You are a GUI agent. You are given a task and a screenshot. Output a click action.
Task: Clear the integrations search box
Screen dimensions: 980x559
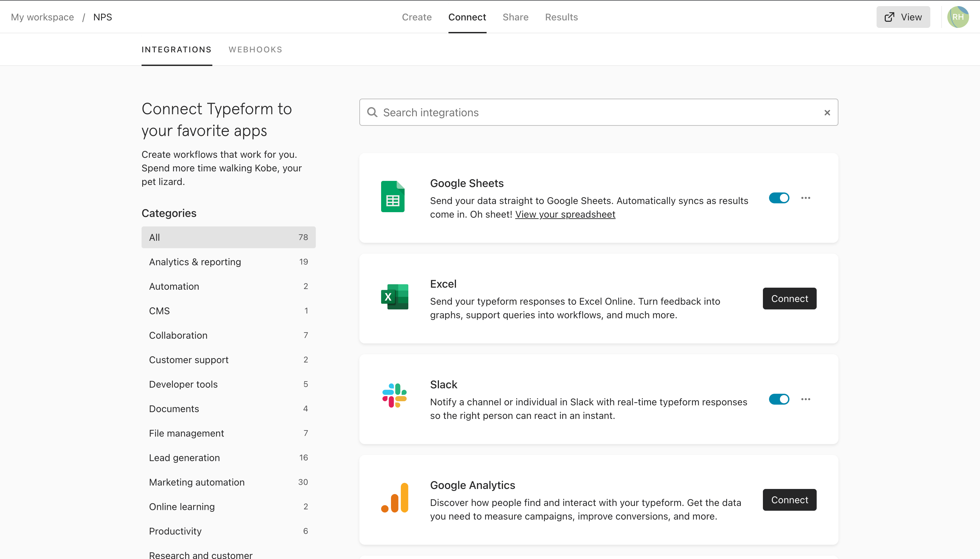click(827, 113)
